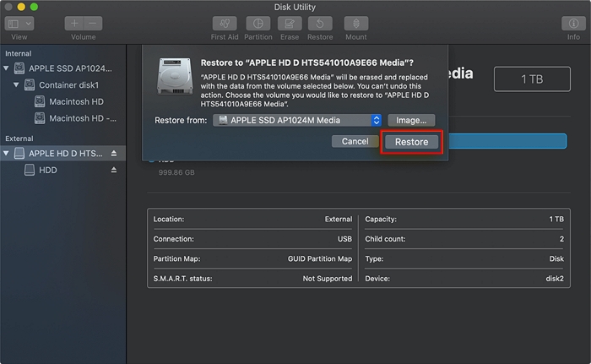The image size is (591, 364).
Task: Click the Restore toolbar icon
Action: (x=320, y=24)
